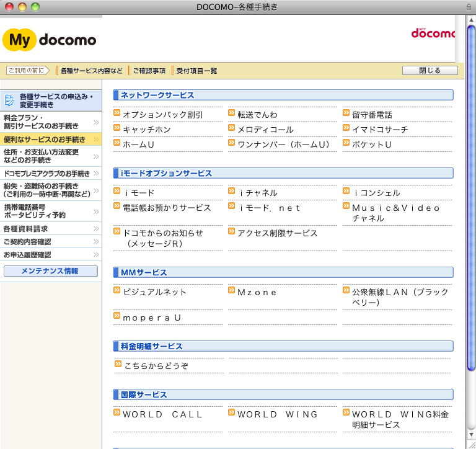Click orange arrow icon beside キャッチホン
The height and width of the screenshot is (449, 476).
click(x=117, y=128)
